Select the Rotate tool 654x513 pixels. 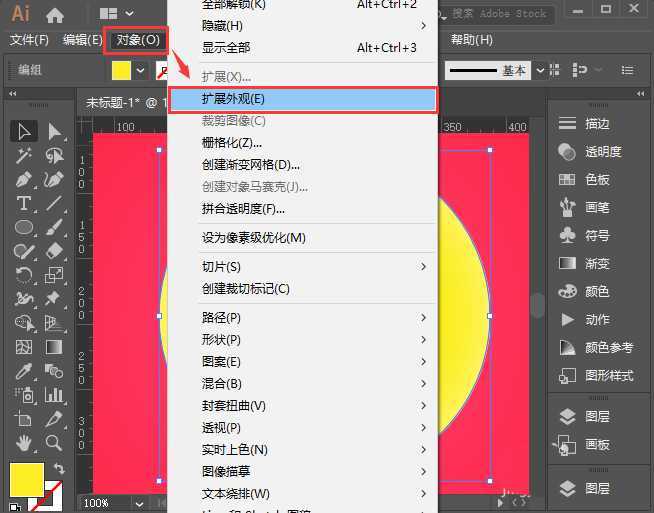click(24, 275)
